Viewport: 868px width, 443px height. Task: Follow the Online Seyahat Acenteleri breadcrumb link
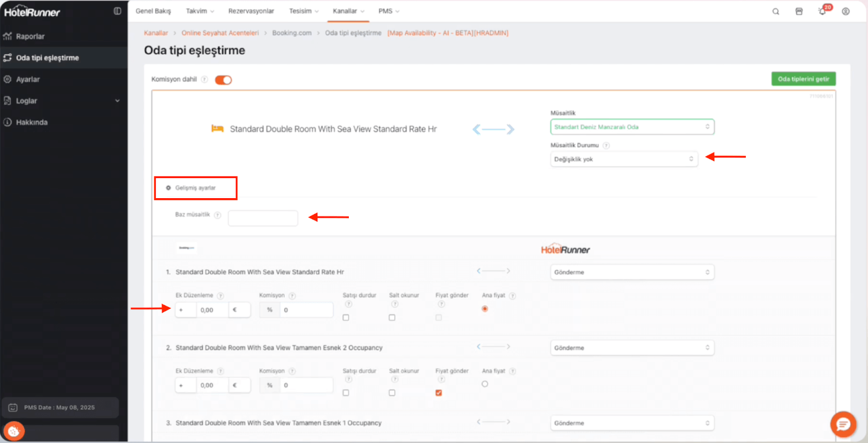tap(220, 33)
